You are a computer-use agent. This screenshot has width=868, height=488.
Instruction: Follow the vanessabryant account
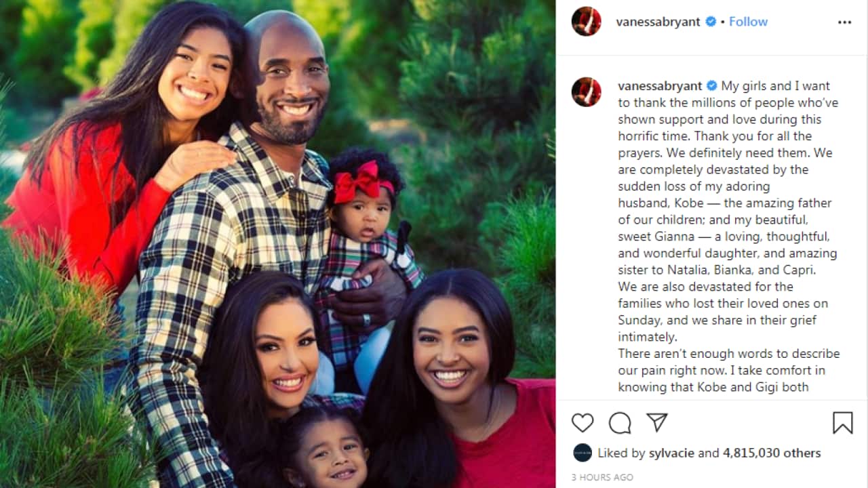(x=749, y=22)
